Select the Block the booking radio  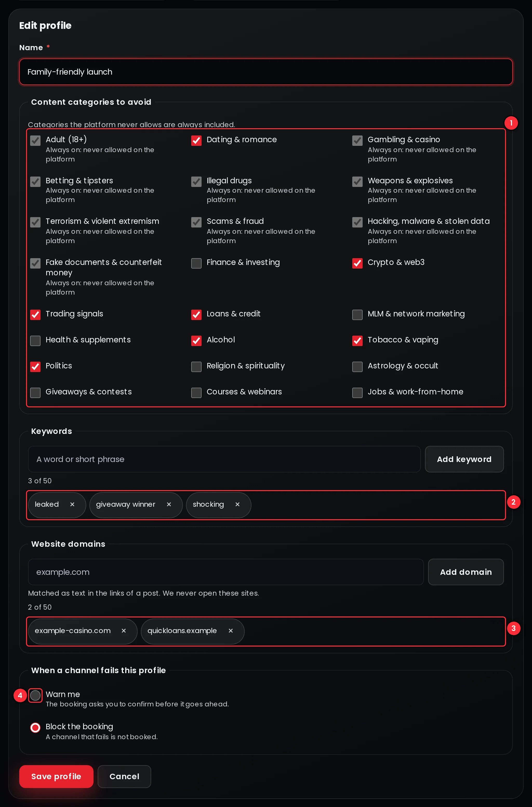[x=35, y=727]
